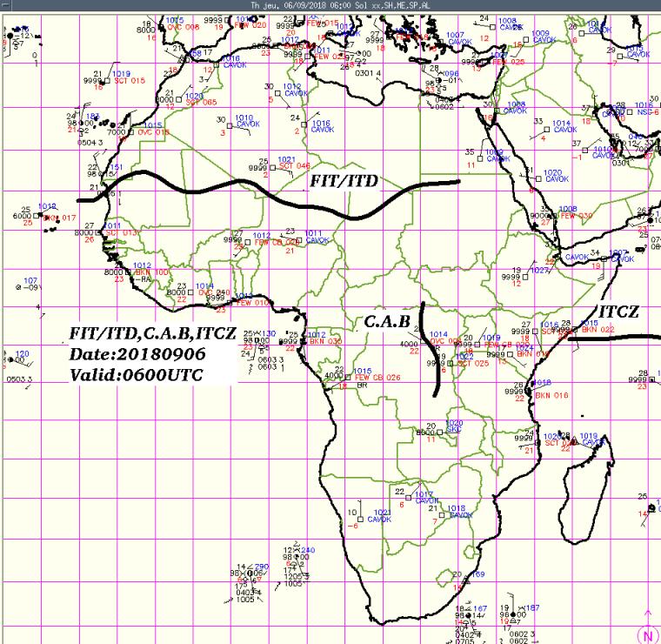Select the C.A.B boundary label
The height and width of the screenshot is (644, 661).
[x=386, y=322]
